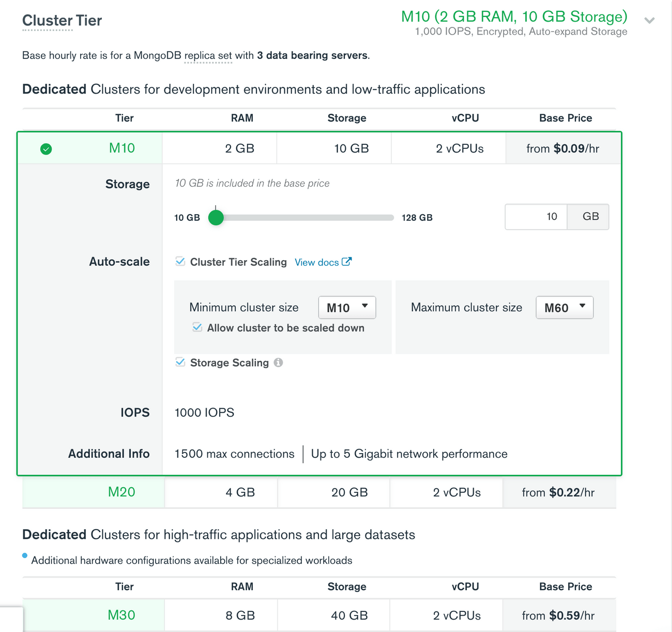Screen dimensions: 672x632
Task: Click the 'Cluster Tier' dotted heading
Action: click(62, 21)
